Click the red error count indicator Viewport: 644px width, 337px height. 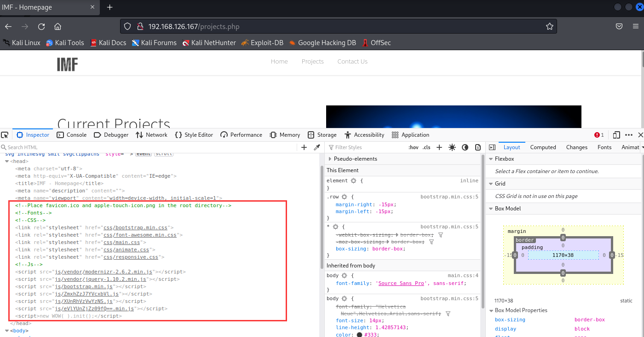click(x=599, y=135)
